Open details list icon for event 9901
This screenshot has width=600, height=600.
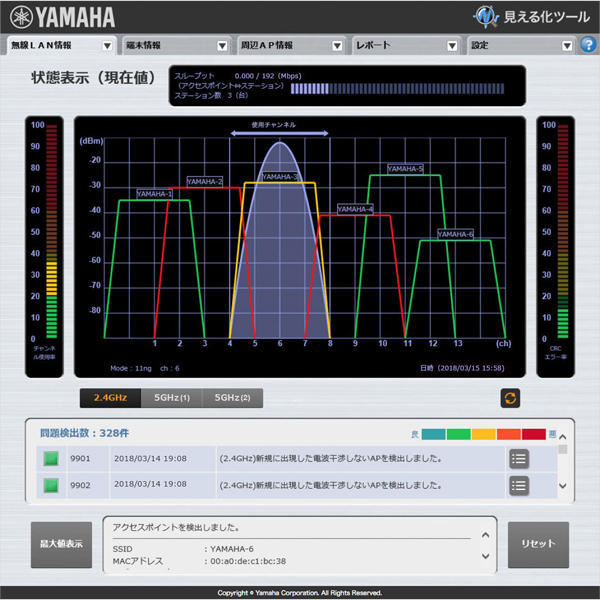518,459
